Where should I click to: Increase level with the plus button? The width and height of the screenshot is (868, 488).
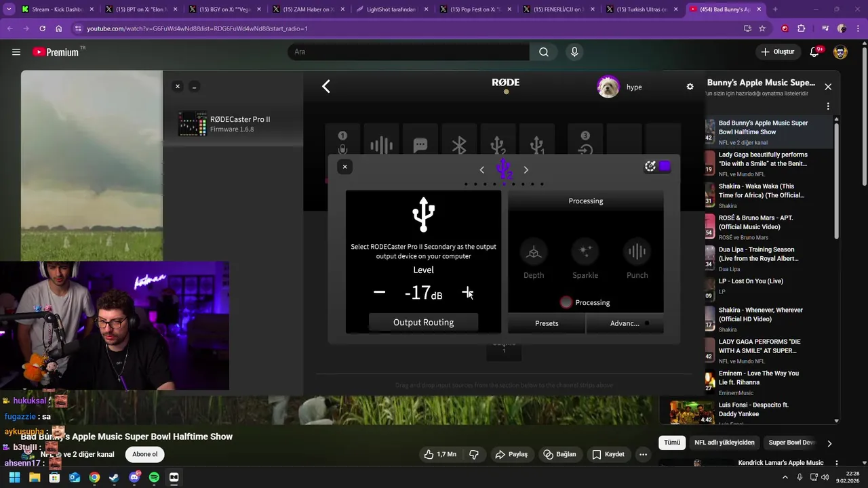tap(468, 292)
